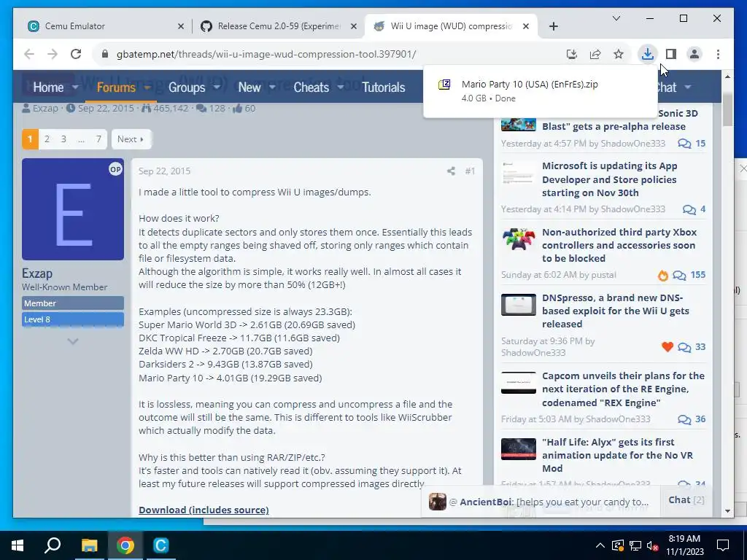Click the post share icon
The width and height of the screenshot is (747, 560).
coord(451,171)
